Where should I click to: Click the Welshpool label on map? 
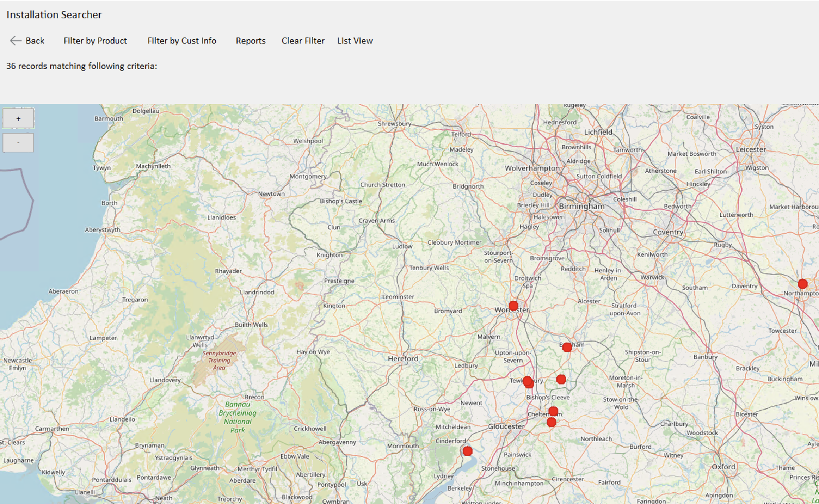tap(308, 141)
